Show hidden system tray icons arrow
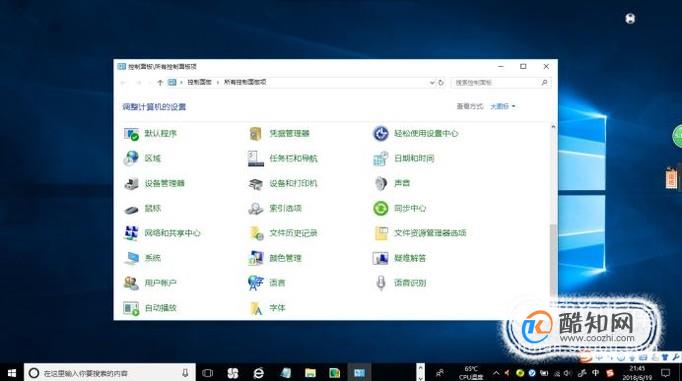This screenshot has width=682, height=381. click(496, 373)
